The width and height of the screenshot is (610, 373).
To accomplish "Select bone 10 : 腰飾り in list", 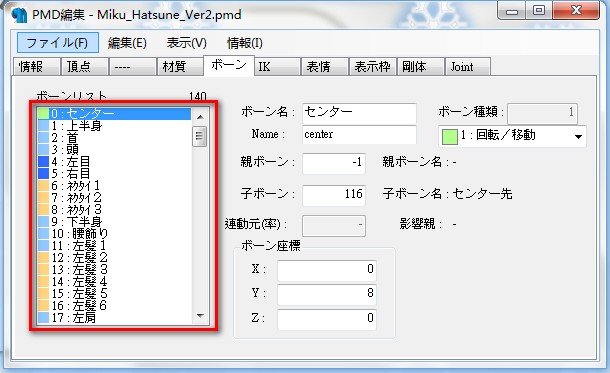I will [114, 234].
